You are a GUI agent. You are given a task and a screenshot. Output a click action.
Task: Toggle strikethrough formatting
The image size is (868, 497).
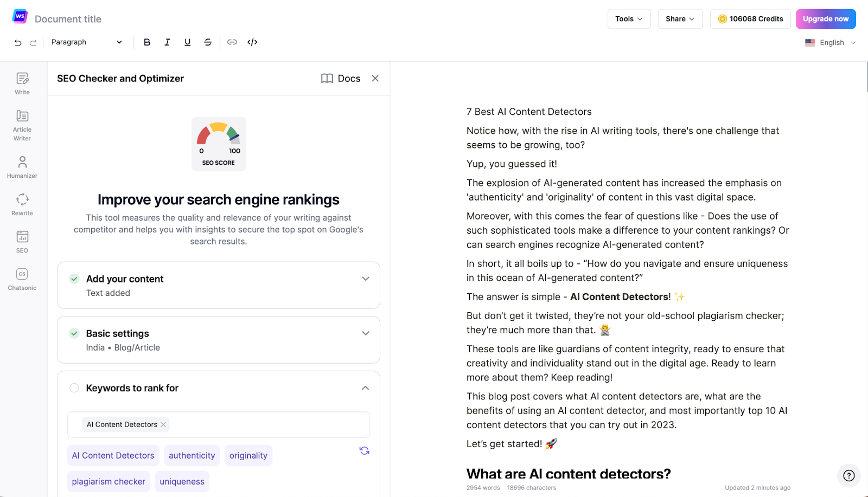tap(208, 42)
